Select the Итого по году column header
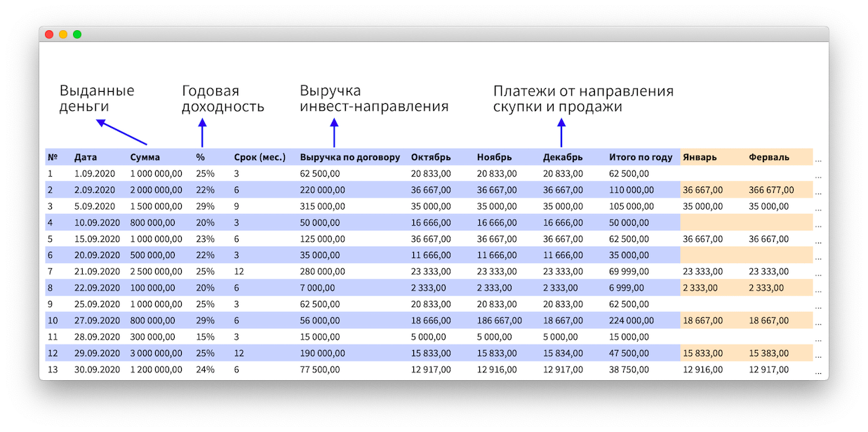This screenshot has height=432, width=868. [641, 157]
